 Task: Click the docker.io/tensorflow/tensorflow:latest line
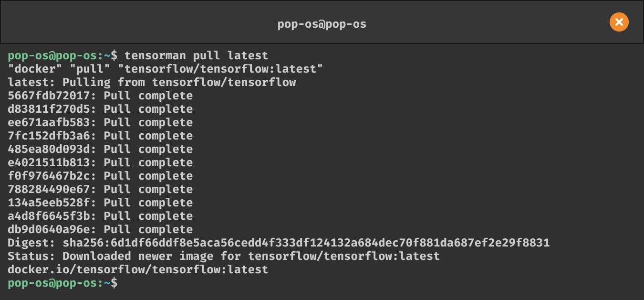coord(138,269)
